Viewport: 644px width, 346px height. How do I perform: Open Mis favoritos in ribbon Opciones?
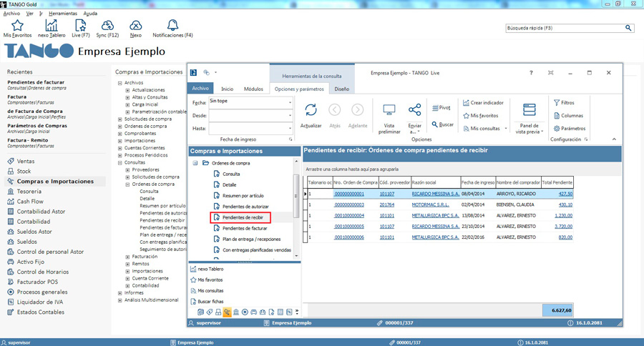tap(481, 116)
